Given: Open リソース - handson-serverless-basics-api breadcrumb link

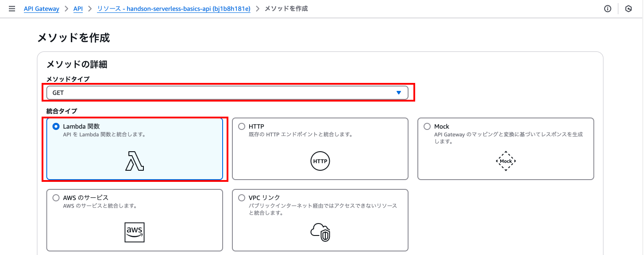Looking at the screenshot, I should (x=174, y=9).
